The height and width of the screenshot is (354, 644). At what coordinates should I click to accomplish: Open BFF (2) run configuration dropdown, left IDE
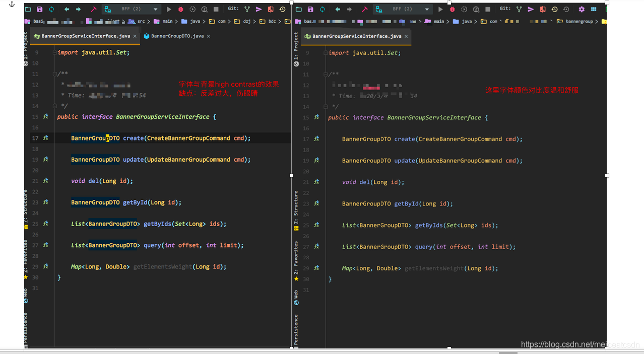click(132, 9)
